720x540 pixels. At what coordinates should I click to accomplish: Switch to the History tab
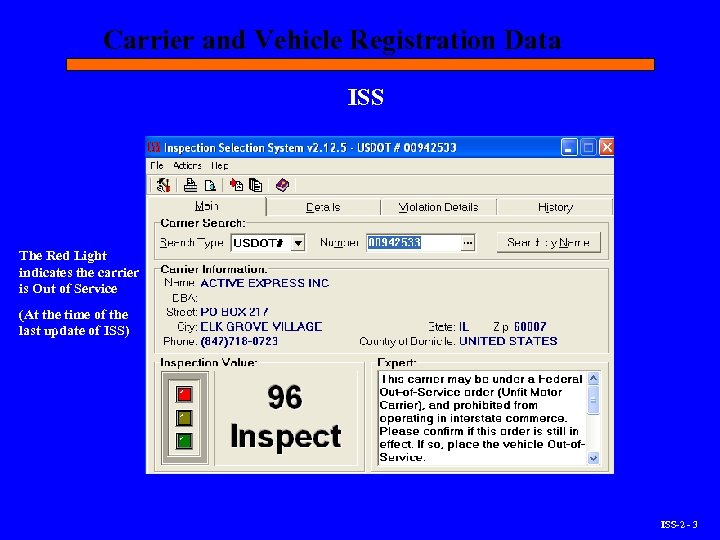tap(555, 207)
